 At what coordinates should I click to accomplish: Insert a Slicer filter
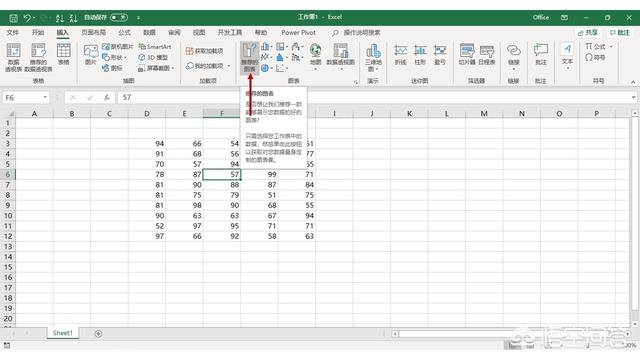[x=467, y=55]
